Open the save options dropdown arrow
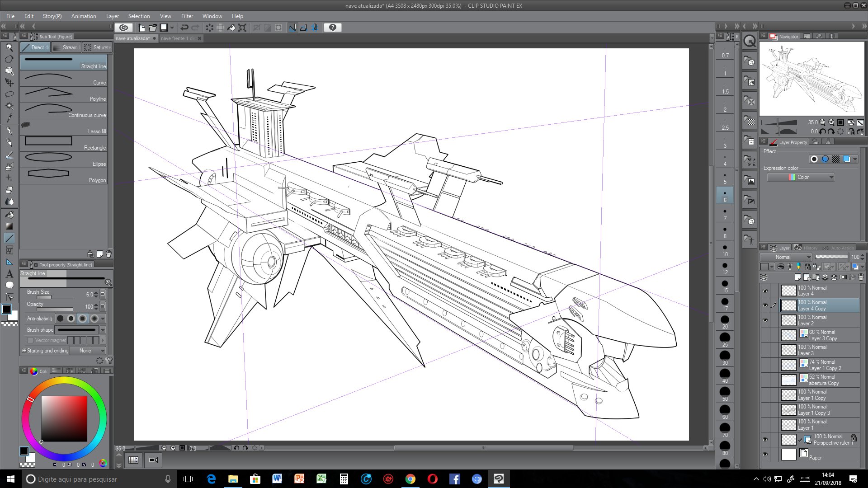Screen dimensions: 868x488 tap(172, 28)
